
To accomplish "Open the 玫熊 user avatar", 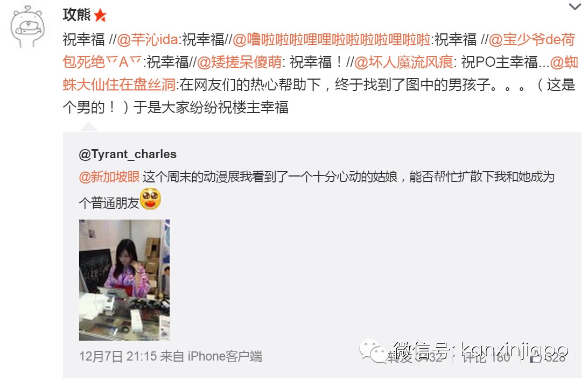I will 27,27.
